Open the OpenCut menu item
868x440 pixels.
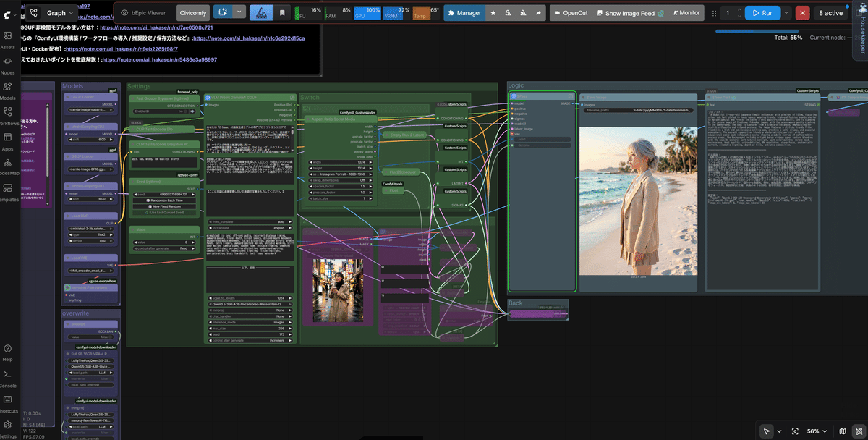click(571, 12)
